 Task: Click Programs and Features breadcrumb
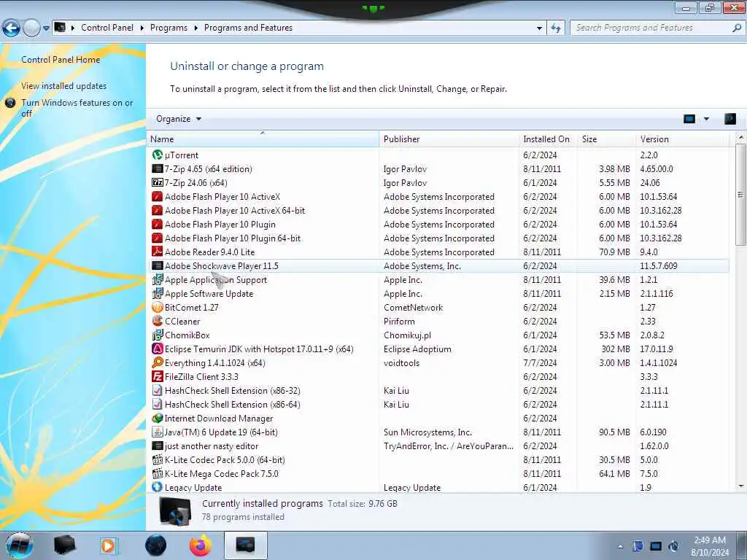(248, 28)
